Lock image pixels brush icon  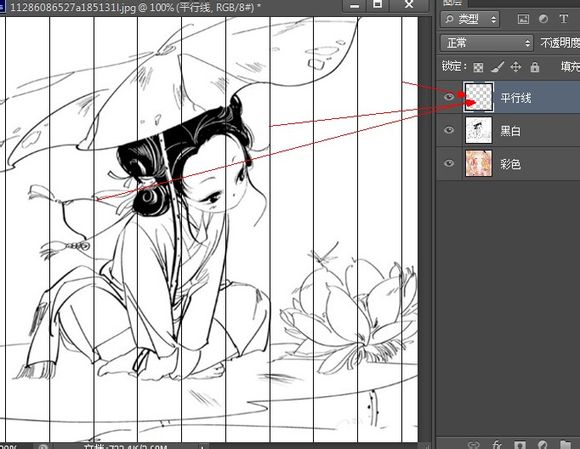pos(497,67)
